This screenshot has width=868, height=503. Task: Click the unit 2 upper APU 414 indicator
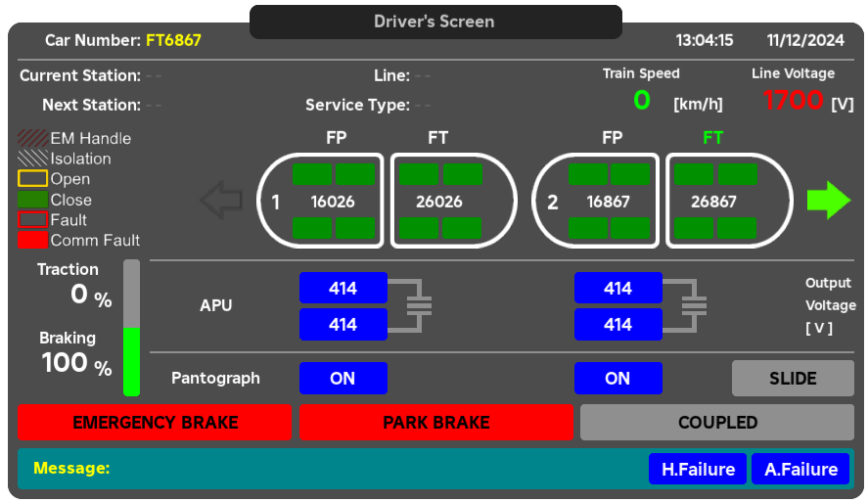pos(617,288)
